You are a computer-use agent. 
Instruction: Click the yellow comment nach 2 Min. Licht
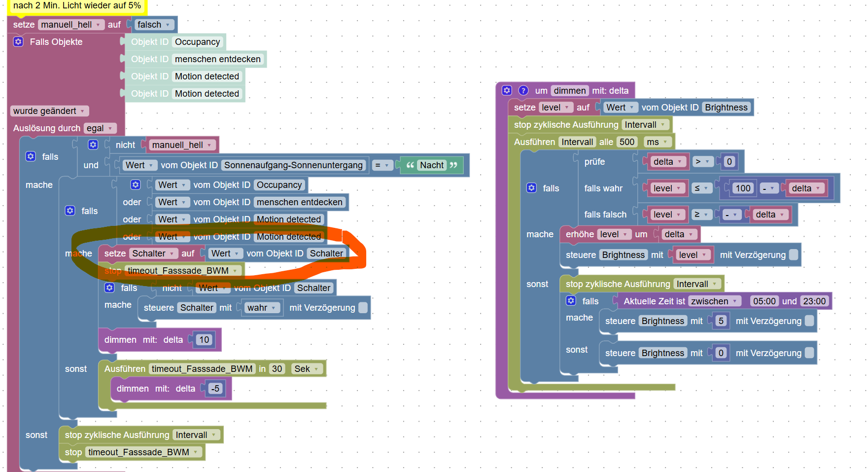pyautogui.click(x=77, y=6)
